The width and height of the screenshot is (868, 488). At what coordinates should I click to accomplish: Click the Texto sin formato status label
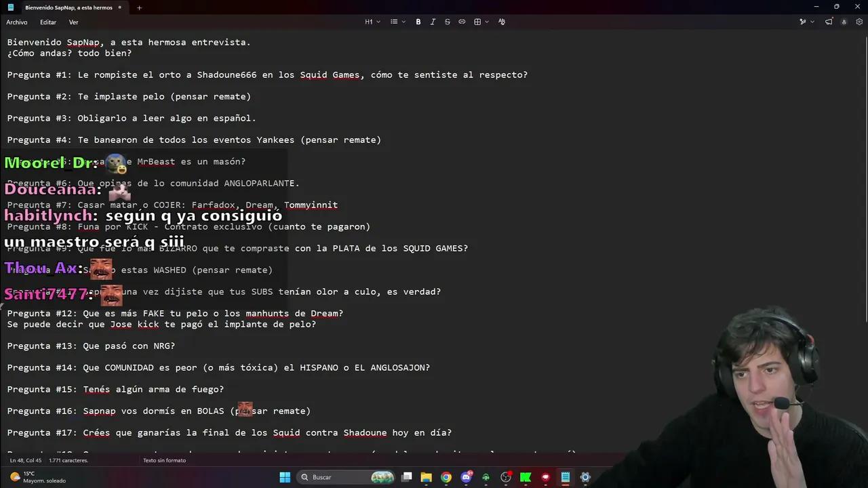164,460
